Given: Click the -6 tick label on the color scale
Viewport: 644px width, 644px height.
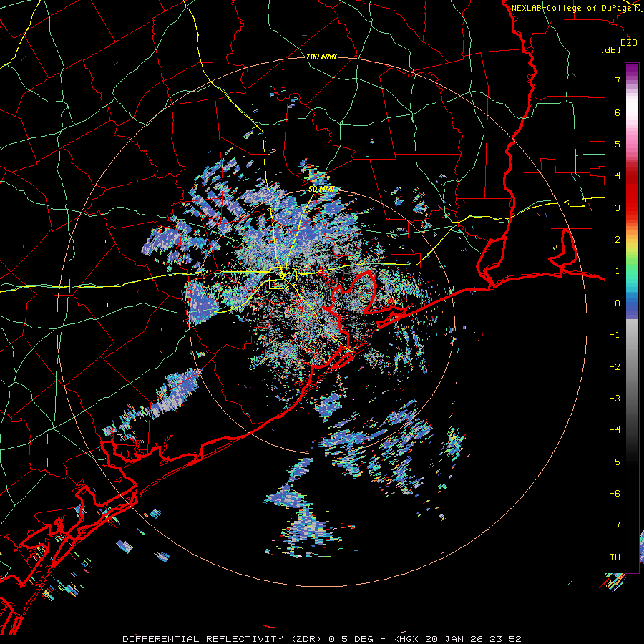Looking at the screenshot, I should point(615,493).
